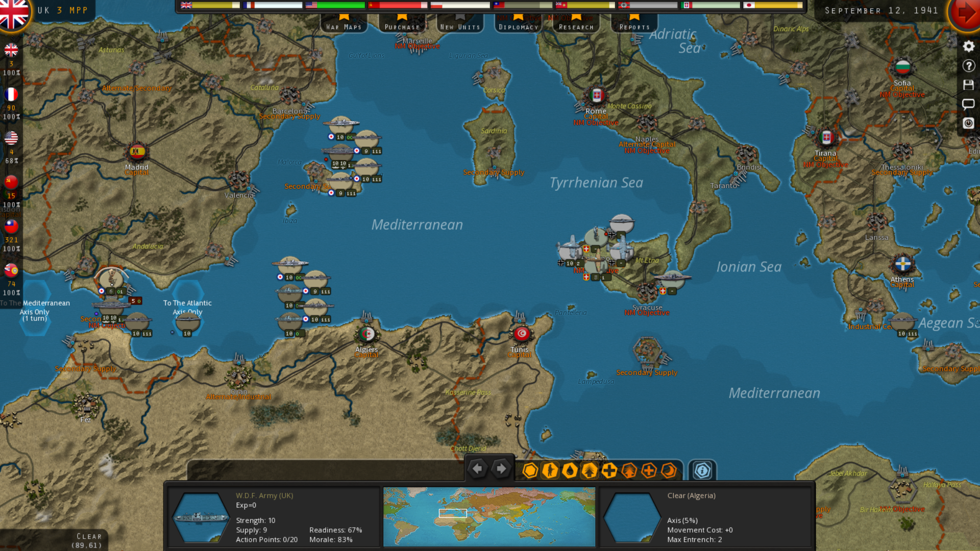Select the Algiers capital marker
Image resolution: width=980 pixels, height=551 pixels.
coord(367,334)
